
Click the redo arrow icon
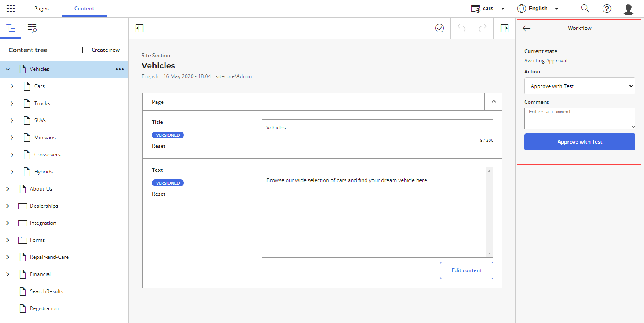483,28
